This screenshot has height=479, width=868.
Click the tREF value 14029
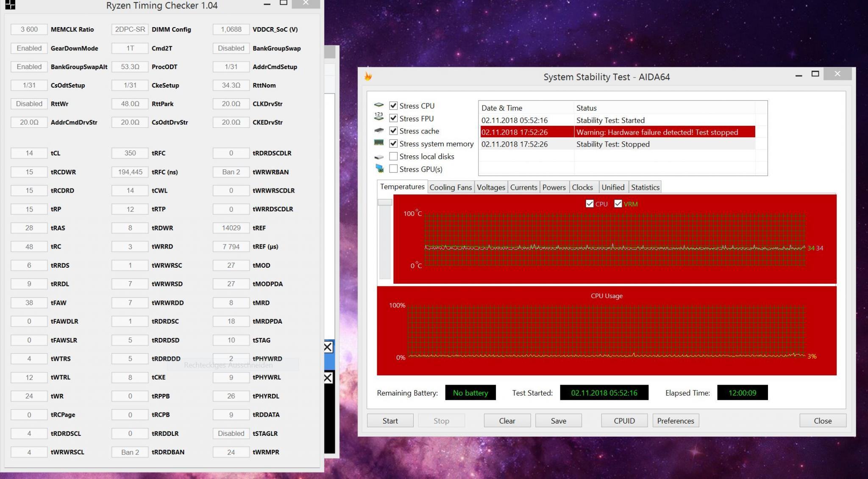point(231,228)
